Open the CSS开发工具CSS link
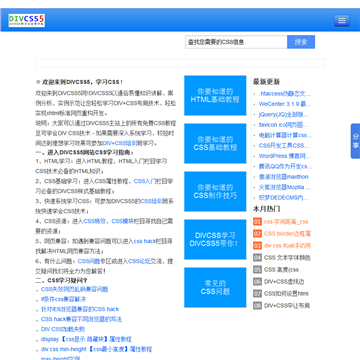This screenshot has height=360, width=360. pos(284,145)
